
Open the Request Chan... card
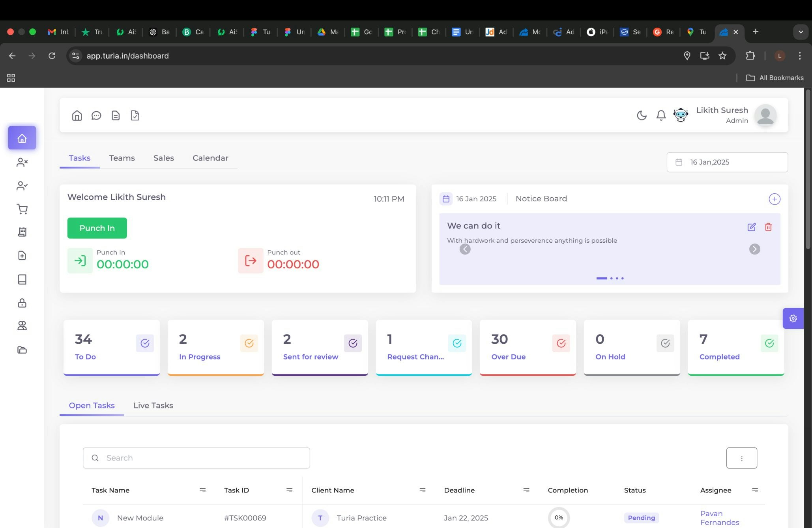tap(424, 347)
